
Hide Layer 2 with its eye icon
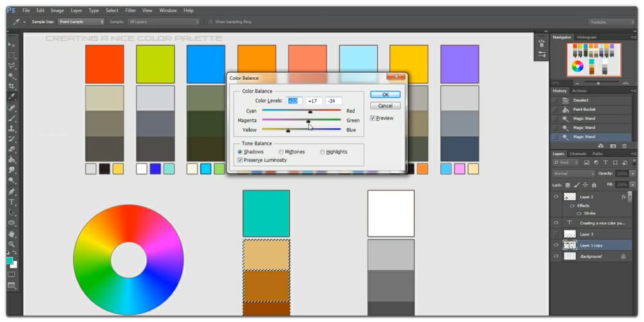point(556,196)
